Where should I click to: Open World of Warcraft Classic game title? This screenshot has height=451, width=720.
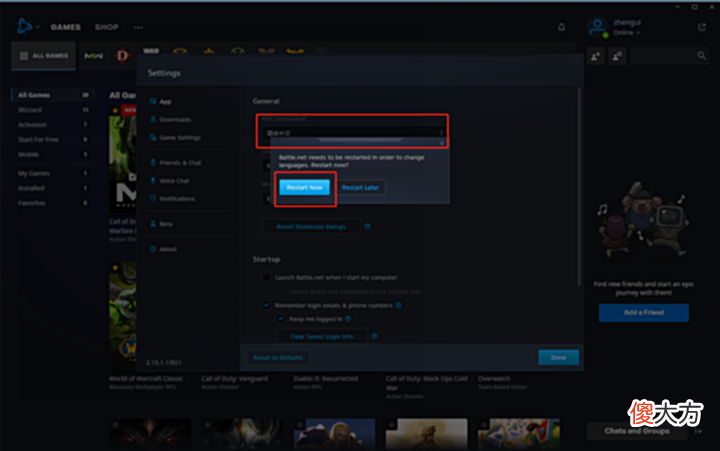(x=146, y=378)
